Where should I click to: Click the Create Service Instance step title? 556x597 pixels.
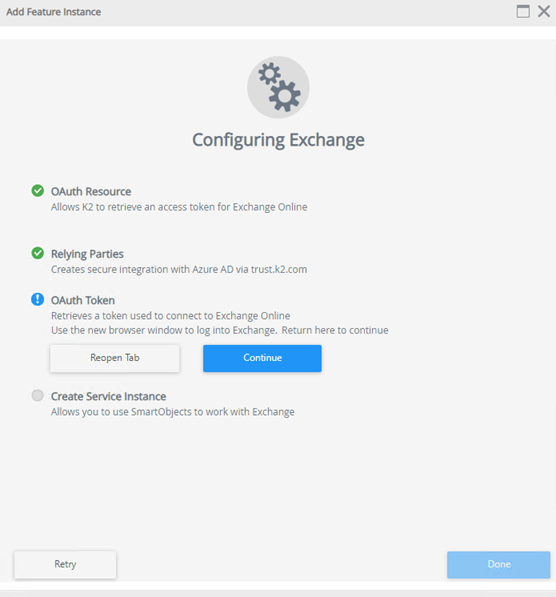(109, 396)
